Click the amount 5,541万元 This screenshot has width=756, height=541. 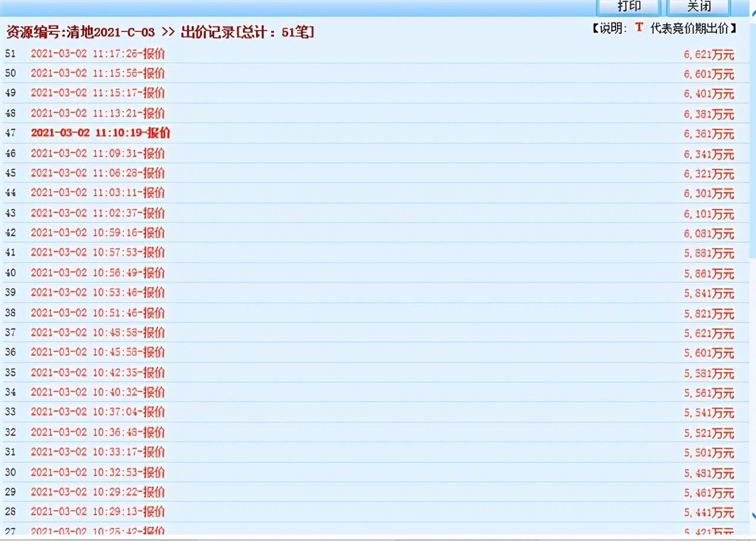(709, 413)
